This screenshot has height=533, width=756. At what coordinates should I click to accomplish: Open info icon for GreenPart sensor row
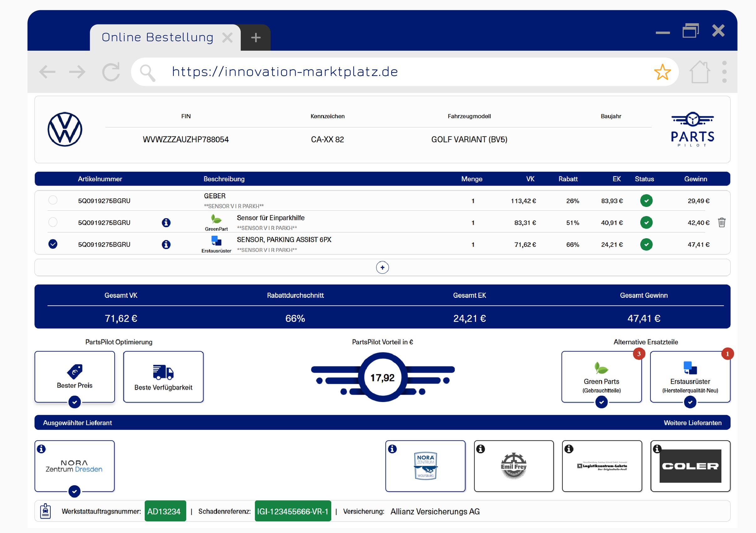click(166, 223)
